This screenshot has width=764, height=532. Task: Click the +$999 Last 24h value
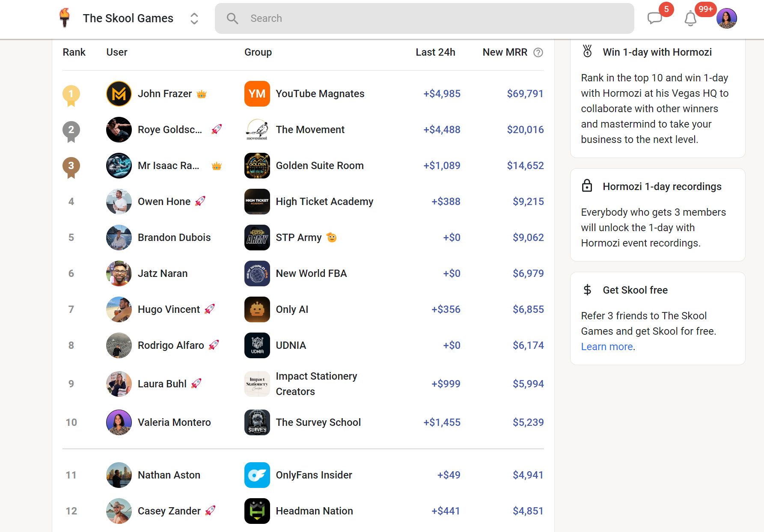pos(446,384)
